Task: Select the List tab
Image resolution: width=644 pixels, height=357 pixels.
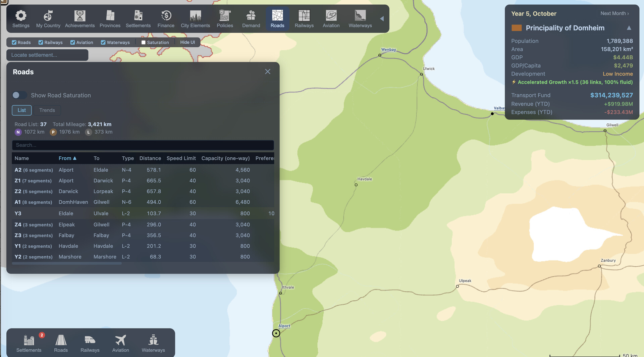Action: (x=21, y=110)
